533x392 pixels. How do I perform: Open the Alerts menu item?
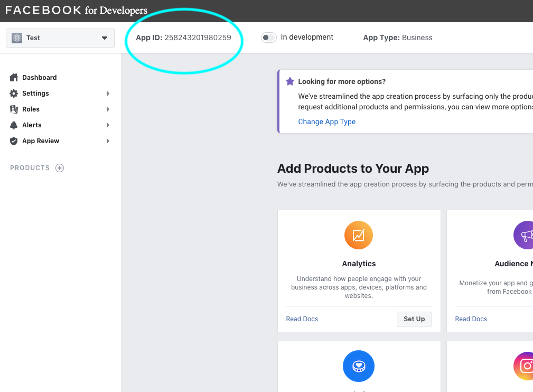click(32, 125)
